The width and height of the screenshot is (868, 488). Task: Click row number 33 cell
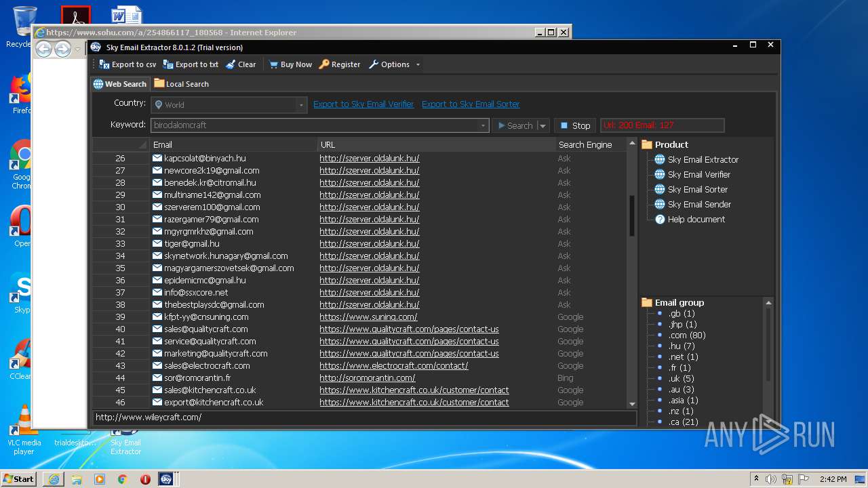[121, 244]
